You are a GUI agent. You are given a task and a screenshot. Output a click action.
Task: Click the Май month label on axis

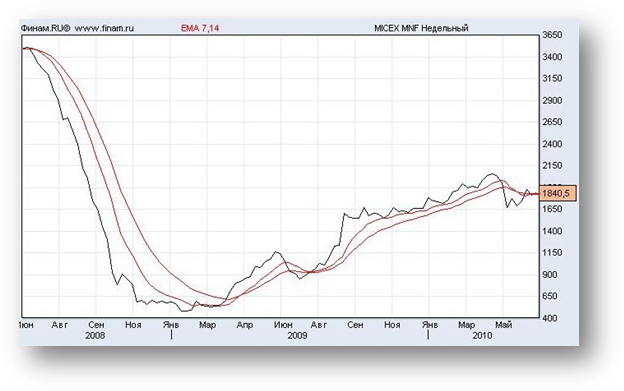pos(503,325)
